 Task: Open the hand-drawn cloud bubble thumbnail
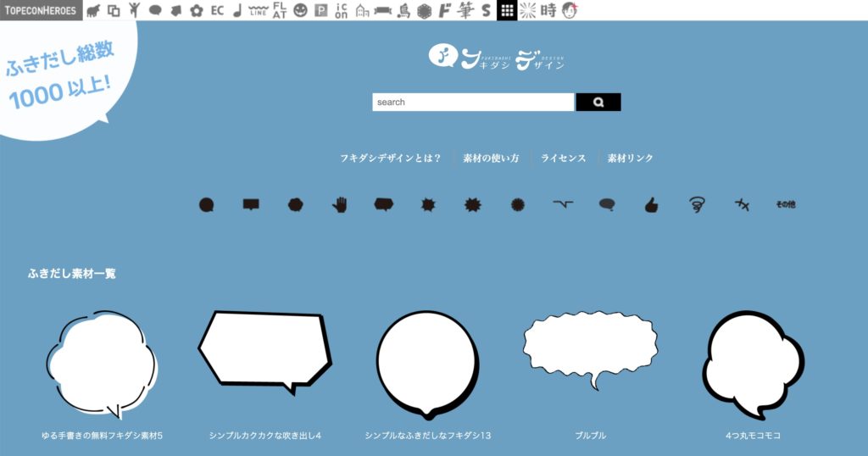pos(102,365)
